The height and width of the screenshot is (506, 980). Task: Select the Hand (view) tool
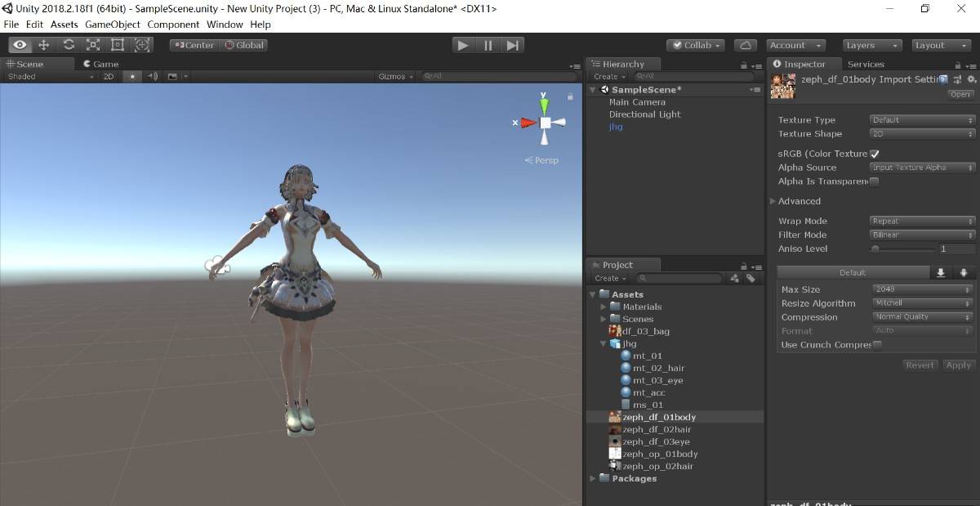[x=20, y=45]
